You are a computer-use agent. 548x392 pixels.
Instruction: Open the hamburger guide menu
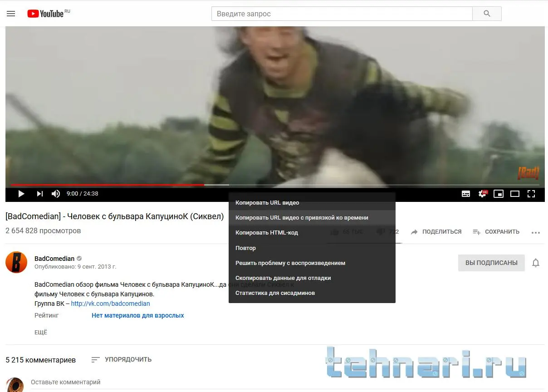point(11,14)
